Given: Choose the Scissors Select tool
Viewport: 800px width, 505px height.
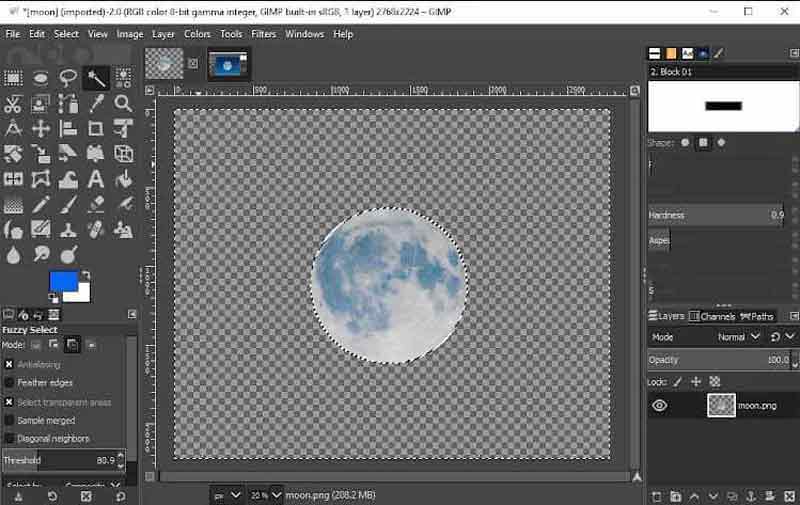Looking at the screenshot, I should 13,103.
